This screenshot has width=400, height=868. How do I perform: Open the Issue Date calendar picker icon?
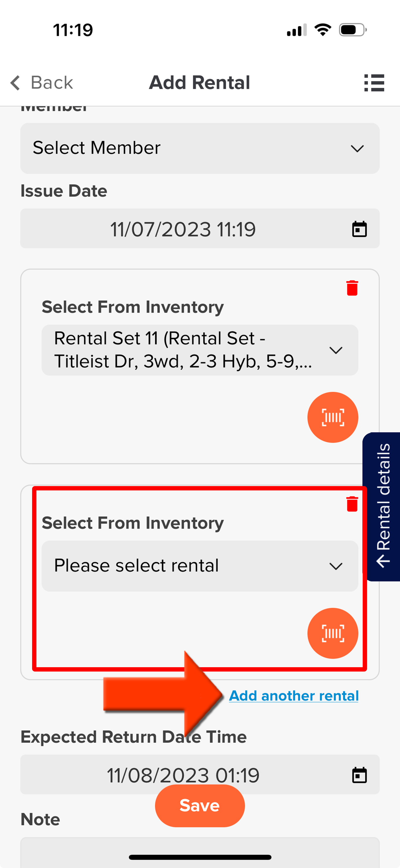pyautogui.click(x=359, y=229)
